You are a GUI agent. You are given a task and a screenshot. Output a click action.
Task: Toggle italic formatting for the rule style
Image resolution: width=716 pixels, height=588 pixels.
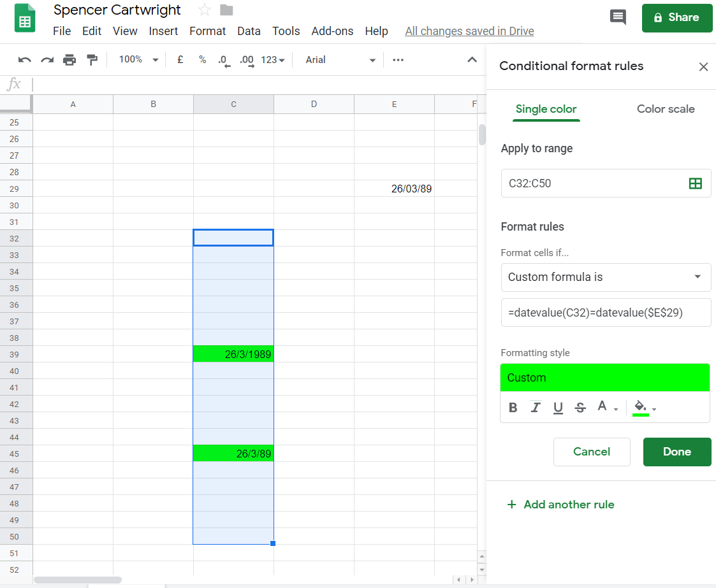tap(536, 407)
